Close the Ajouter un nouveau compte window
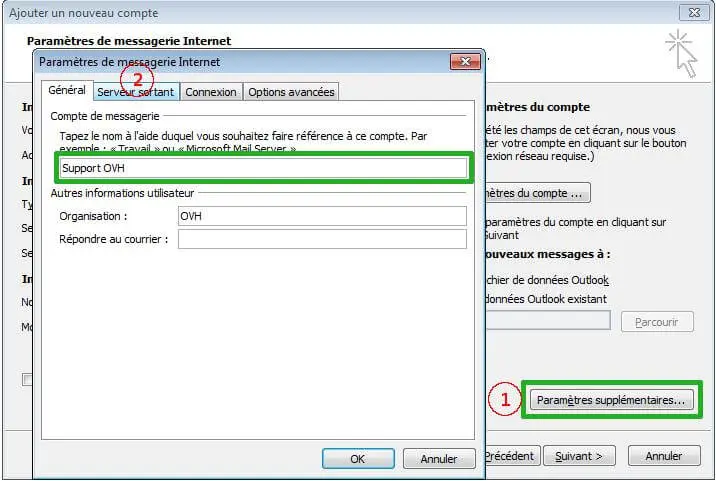Image resolution: width=716 pixels, height=481 pixels. [692, 13]
